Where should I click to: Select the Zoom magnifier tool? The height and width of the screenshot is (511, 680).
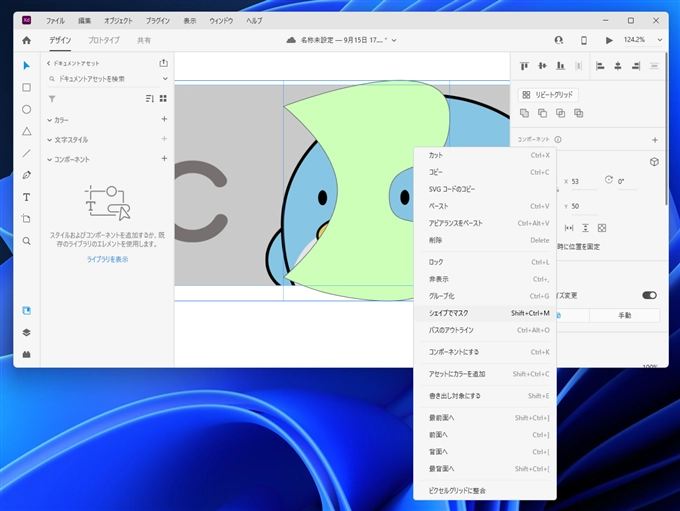(26, 241)
